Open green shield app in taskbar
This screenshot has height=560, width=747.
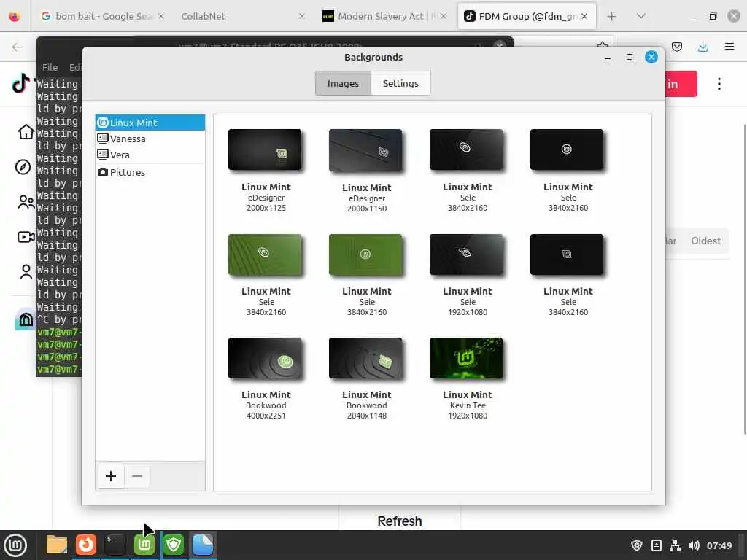(174, 545)
